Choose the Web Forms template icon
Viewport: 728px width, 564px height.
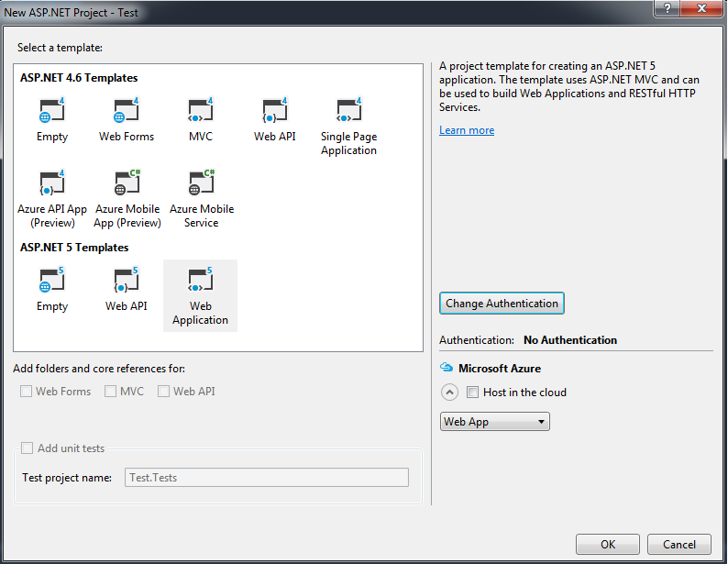pos(127,110)
